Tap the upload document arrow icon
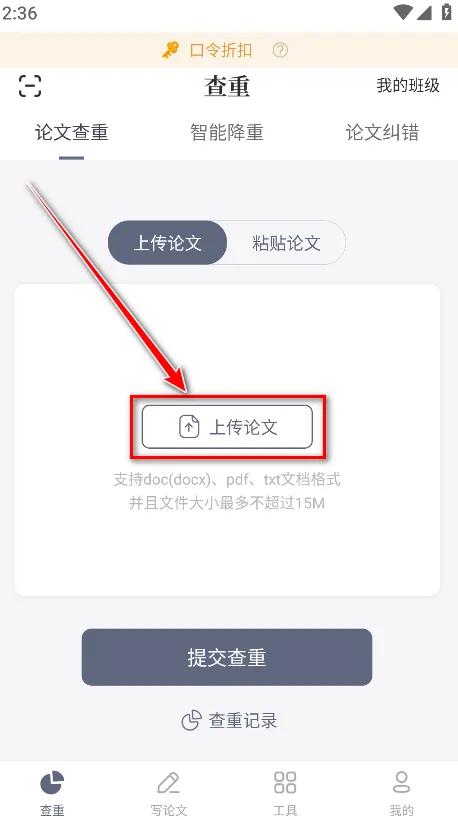The width and height of the screenshot is (458, 820). pyautogui.click(x=189, y=427)
